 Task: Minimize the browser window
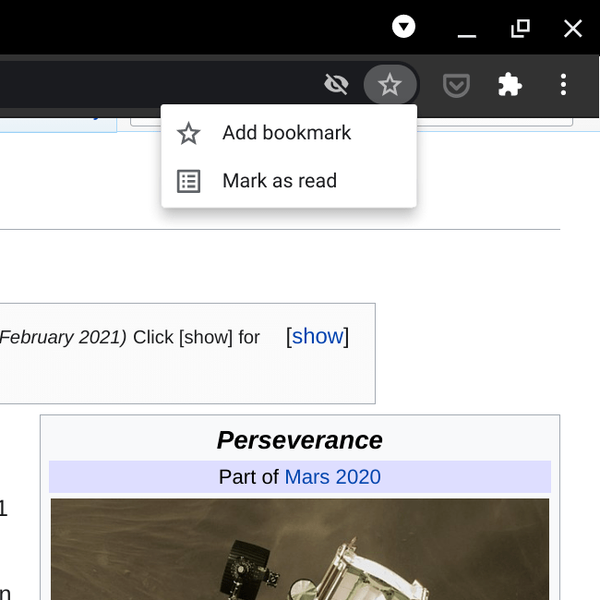pos(466,29)
